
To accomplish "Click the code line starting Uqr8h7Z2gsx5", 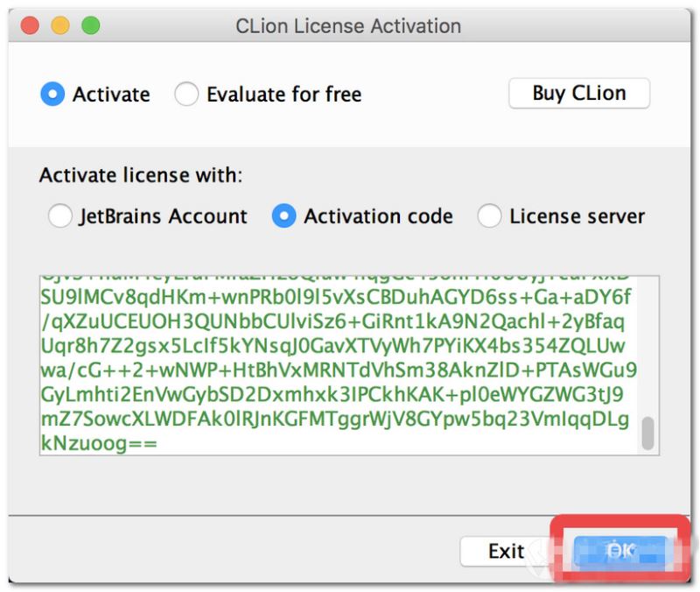I will 333,346.
